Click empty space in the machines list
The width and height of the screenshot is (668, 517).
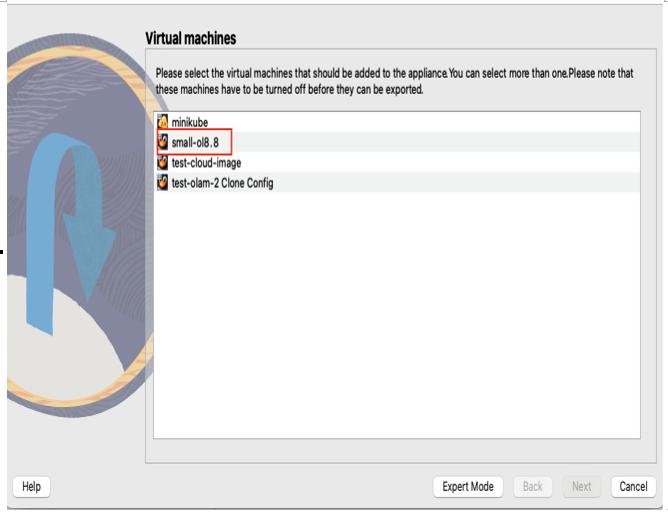click(x=396, y=315)
